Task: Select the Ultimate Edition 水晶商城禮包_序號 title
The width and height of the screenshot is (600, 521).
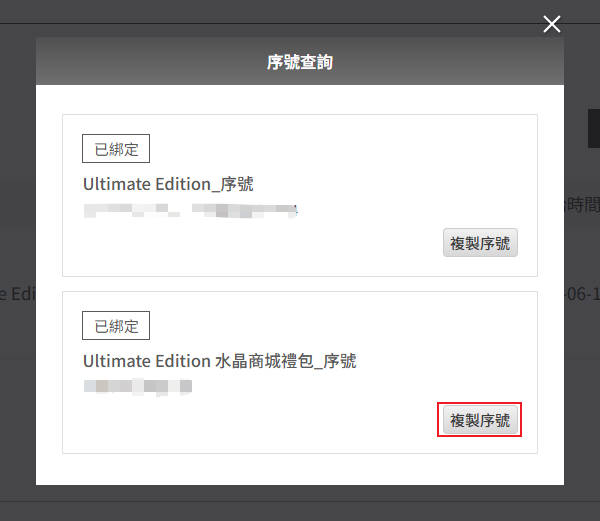Action: point(219,361)
